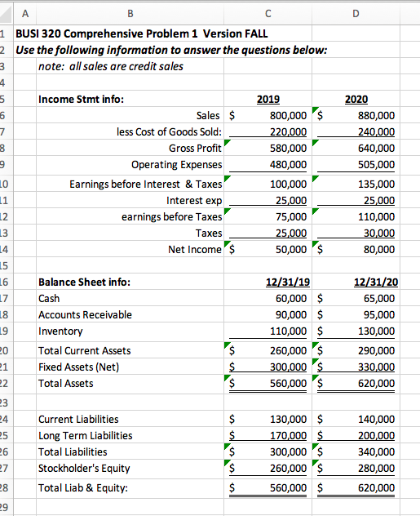Select the Long Term Liabilities label cell
Image resolution: width=420 pixels, height=516 pixels.
coord(130,436)
